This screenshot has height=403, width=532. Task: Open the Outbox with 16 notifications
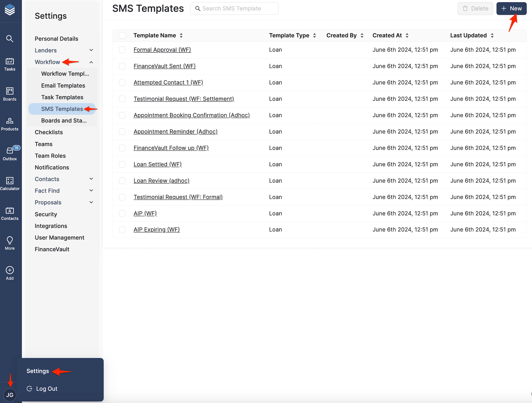click(x=10, y=152)
